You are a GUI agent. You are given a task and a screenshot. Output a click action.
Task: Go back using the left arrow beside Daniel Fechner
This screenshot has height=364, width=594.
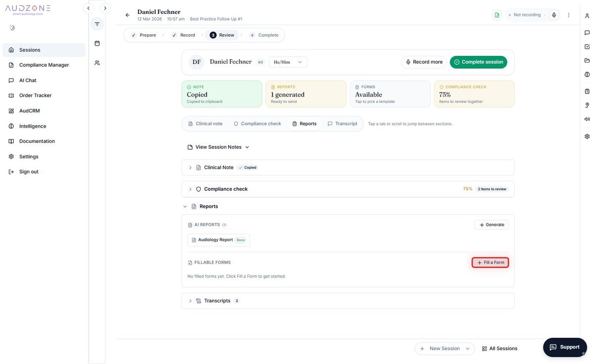128,15
